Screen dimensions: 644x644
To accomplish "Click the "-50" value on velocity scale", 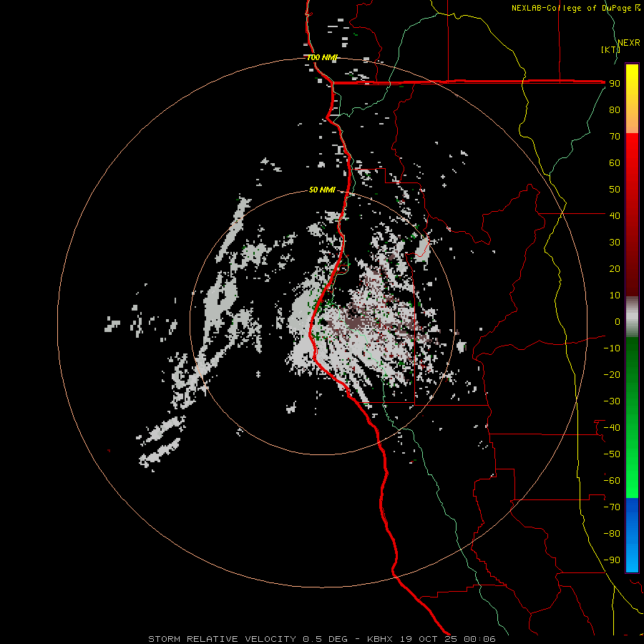I will 612,454.
